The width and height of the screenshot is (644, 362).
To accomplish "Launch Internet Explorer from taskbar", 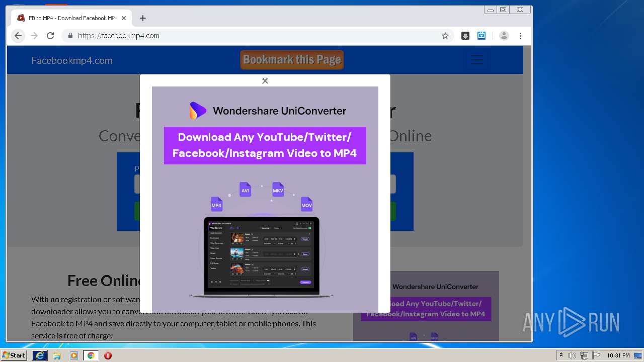I will 40,355.
